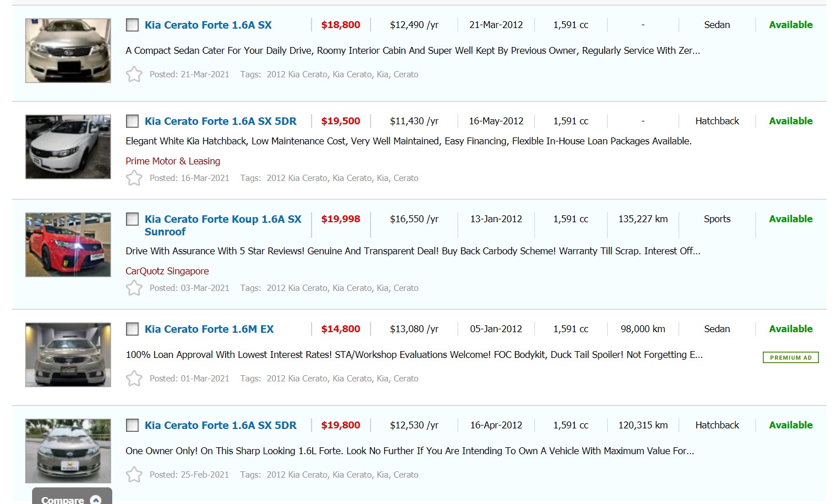The width and height of the screenshot is (839, 504).
Task: Open the Kia Cerato Forte 1.6M EX listing title
Action: pos(209,329)
